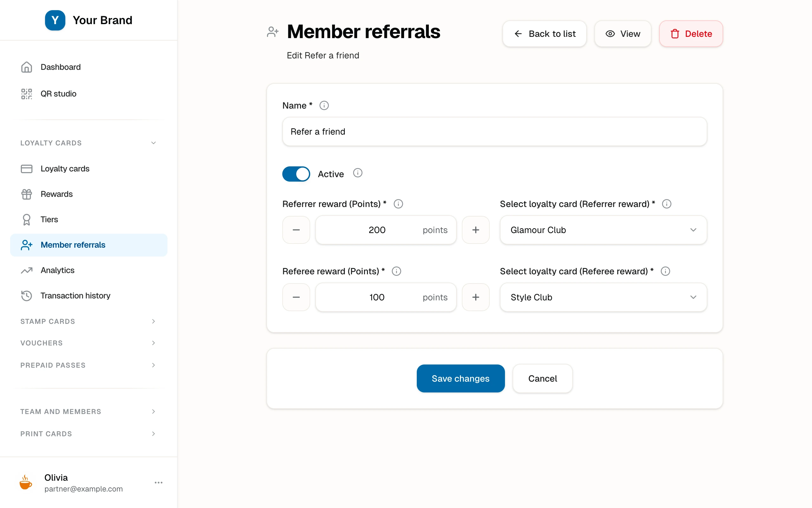Click info icon for loyalty card (Referee reward)
The width and height of the screenshot is (812, 508).
[665, 271]
